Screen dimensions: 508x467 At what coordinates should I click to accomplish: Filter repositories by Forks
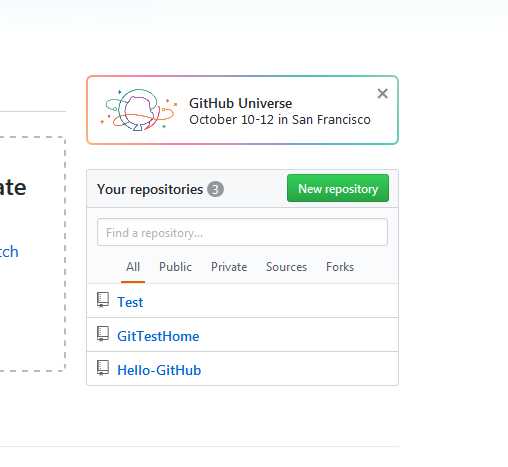[340, 267]
